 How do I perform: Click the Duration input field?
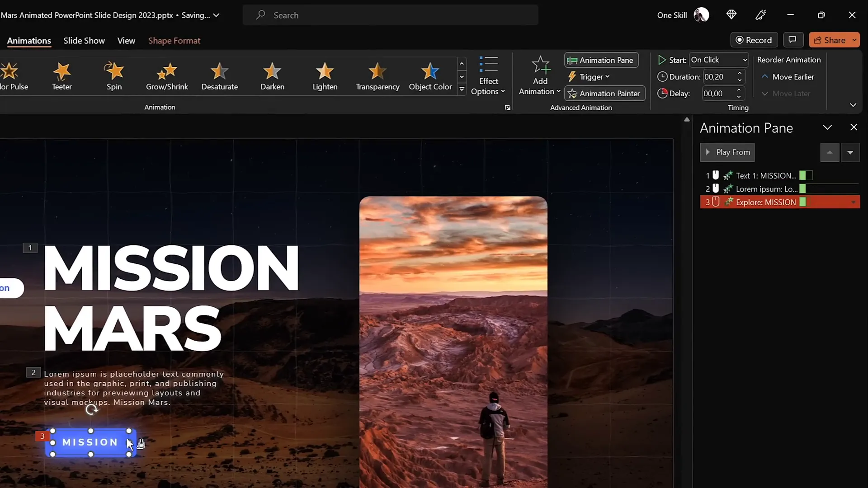tap(719, 77)
